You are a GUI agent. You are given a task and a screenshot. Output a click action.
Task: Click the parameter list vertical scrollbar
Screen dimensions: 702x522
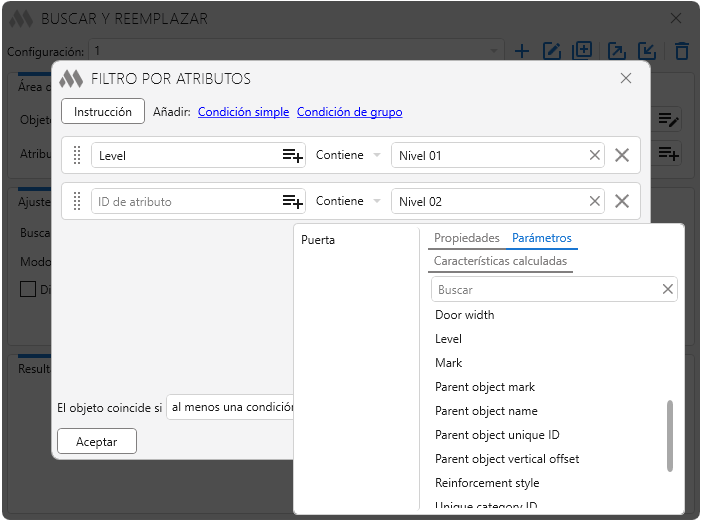pos(670,435)
